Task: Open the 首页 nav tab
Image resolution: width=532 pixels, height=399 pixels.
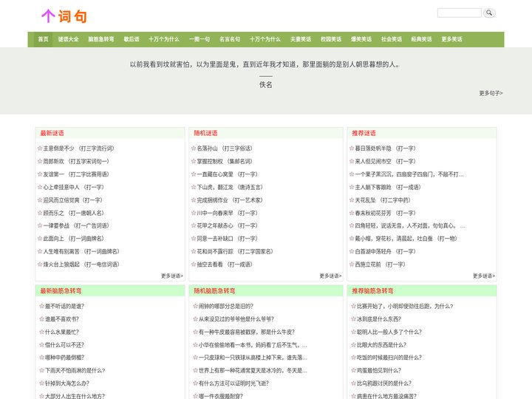Action: (x=43, y=39)
